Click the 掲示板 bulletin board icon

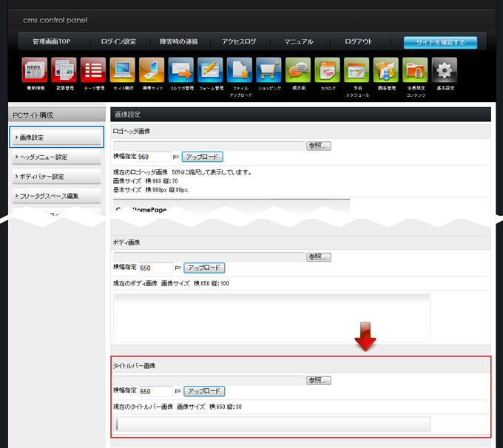click(x=298, y=70)
